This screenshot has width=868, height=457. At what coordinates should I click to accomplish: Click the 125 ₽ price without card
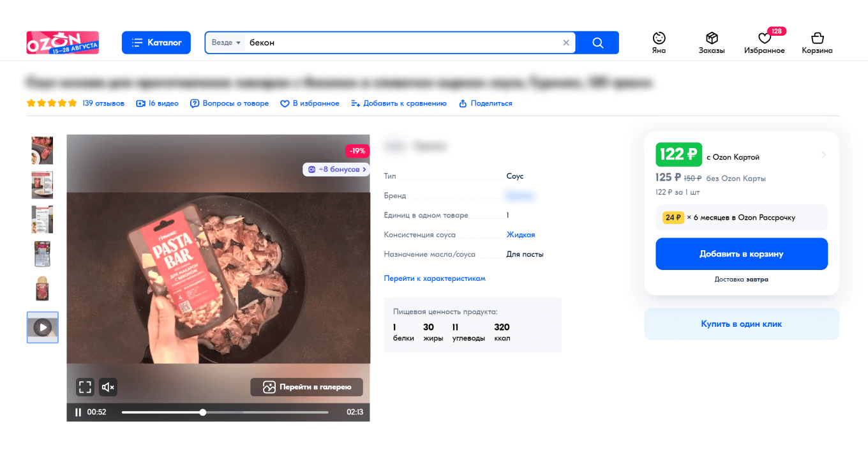[668, 178]
